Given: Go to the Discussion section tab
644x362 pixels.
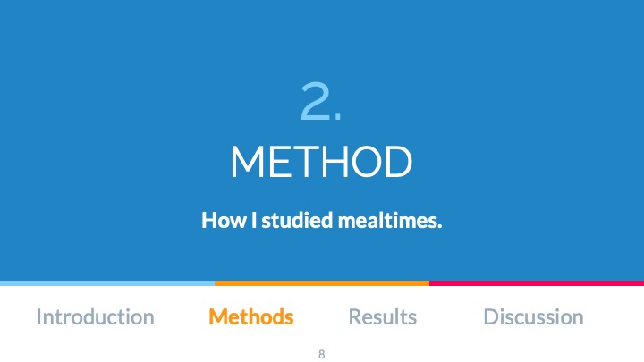Looking at the screenshot, I should coord(533,316).
